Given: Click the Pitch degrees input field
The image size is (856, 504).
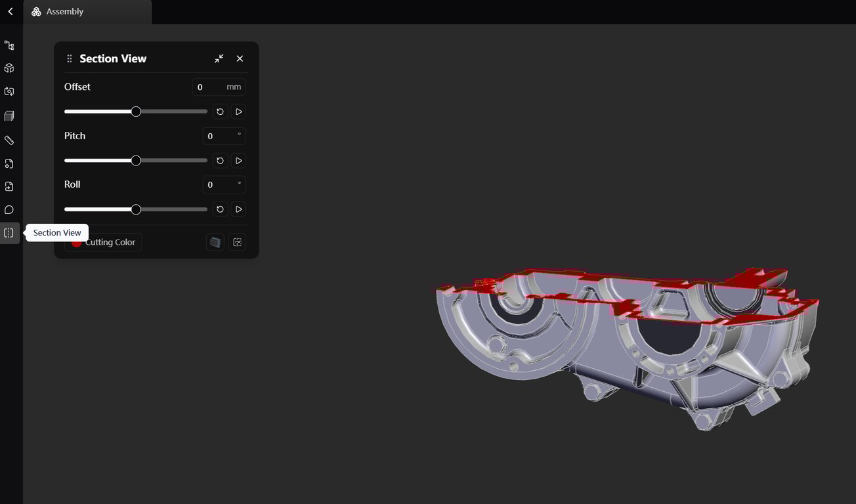Looking at the screenshot, I should pyautogui.click(x=225, y=136).
